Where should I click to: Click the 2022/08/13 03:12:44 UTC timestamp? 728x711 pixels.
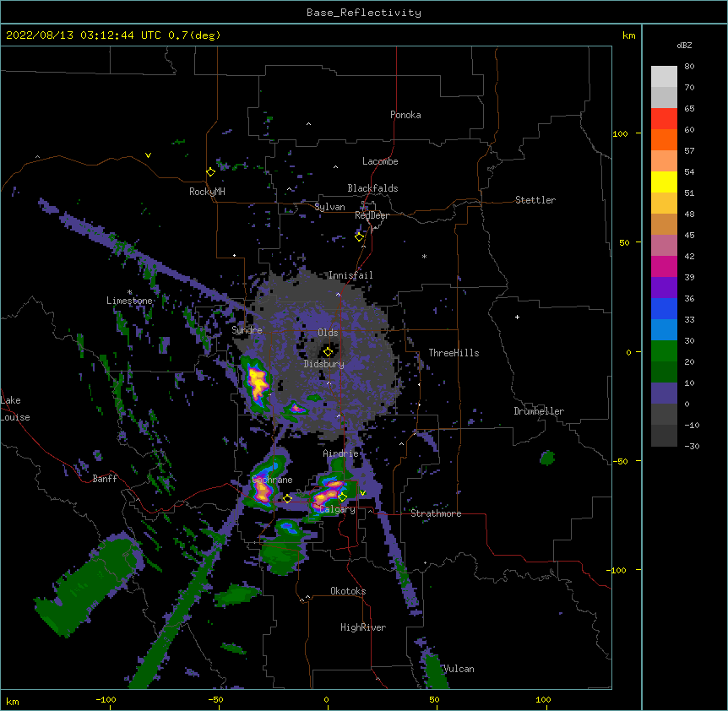click(84, 35)
